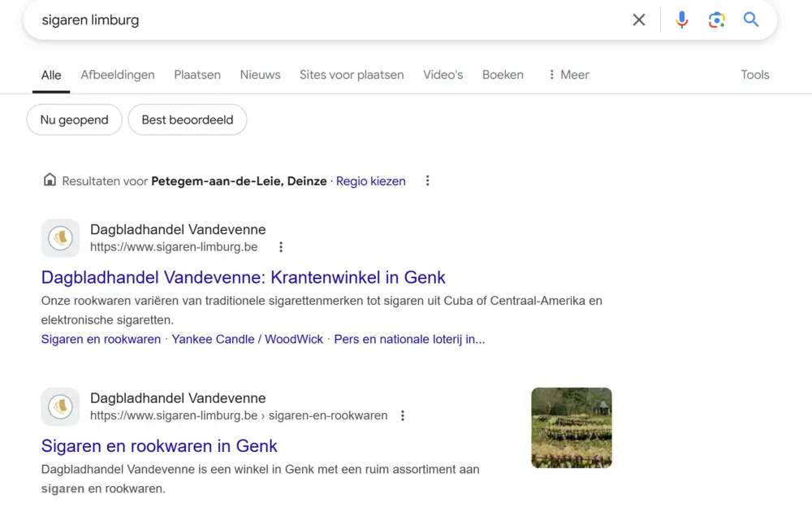The width and height of the screenshot is (812, 508).
Task: Click the location home icon beside Resultaten voor
Action: (x=50, y=180)
